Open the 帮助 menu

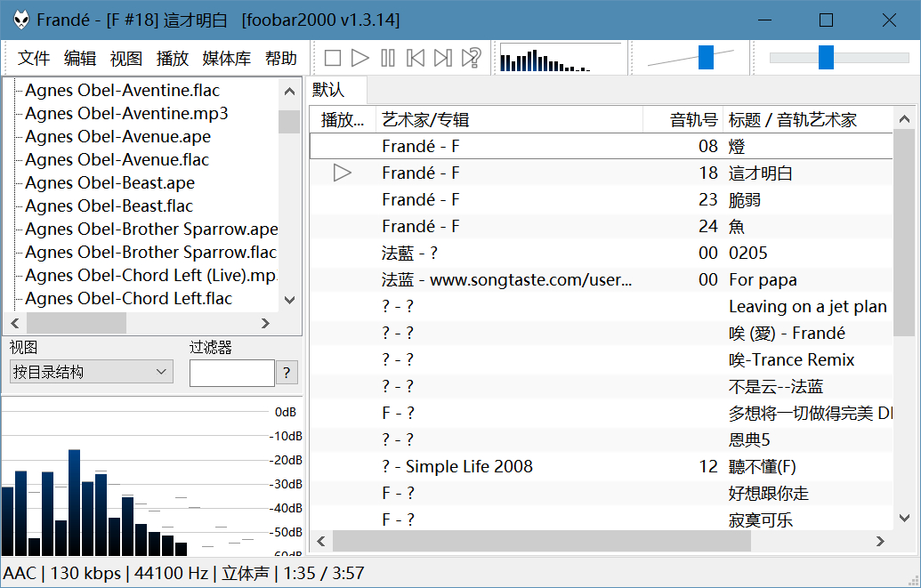281,58
